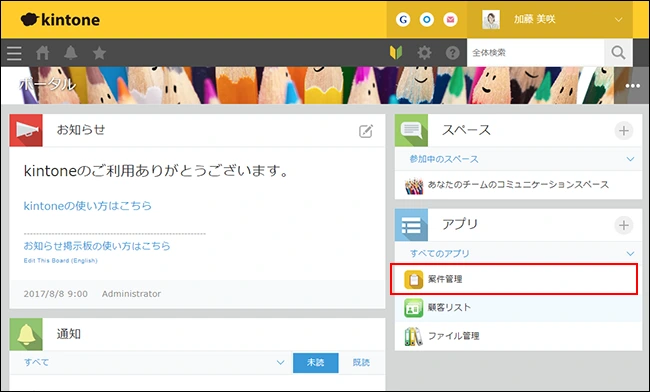Go to the home portal icon
The width and height of the screenshot is (650, 392).
42,53
